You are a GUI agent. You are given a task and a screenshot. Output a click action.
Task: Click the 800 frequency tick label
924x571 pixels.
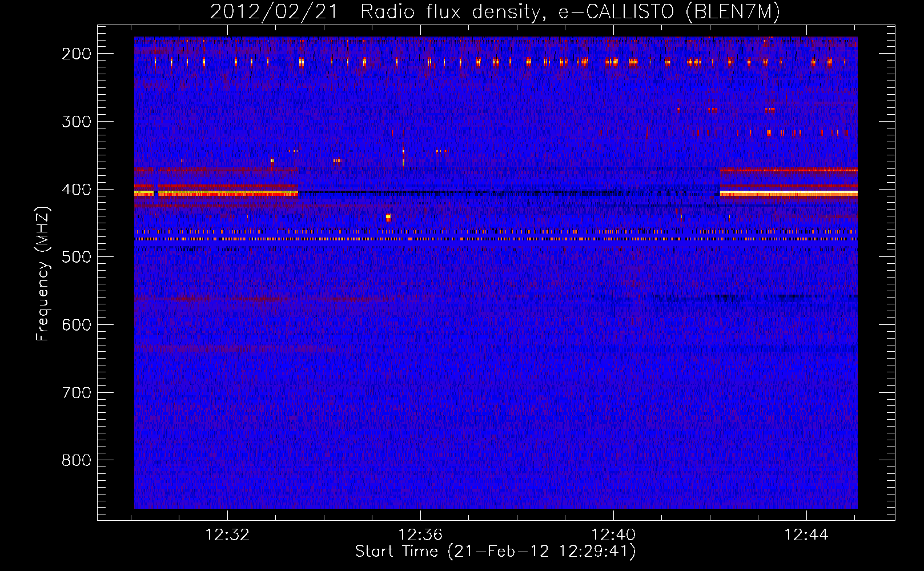pyautogui.click(x=77, y=460)
